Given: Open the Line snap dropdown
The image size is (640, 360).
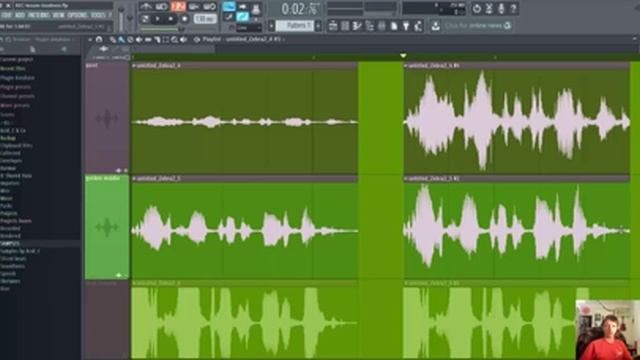Looking at the screenshot, I should tap(249, 28).
